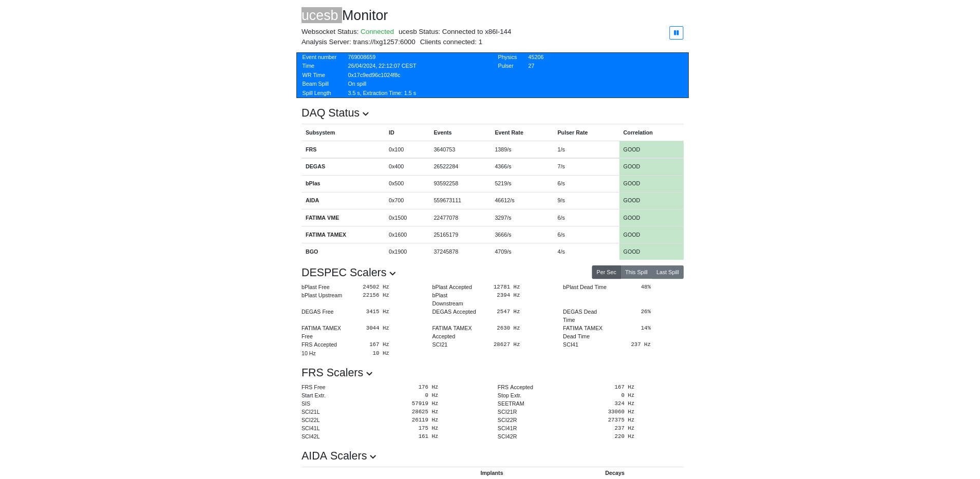Click the GOOD correlation cell for bPlas
The image size is (980, 479).
[651, 183]
